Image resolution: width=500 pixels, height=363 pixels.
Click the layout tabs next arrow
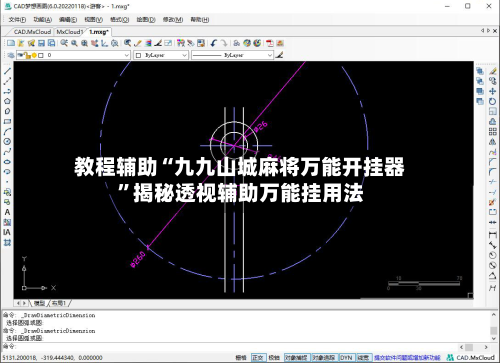[24, 303]
